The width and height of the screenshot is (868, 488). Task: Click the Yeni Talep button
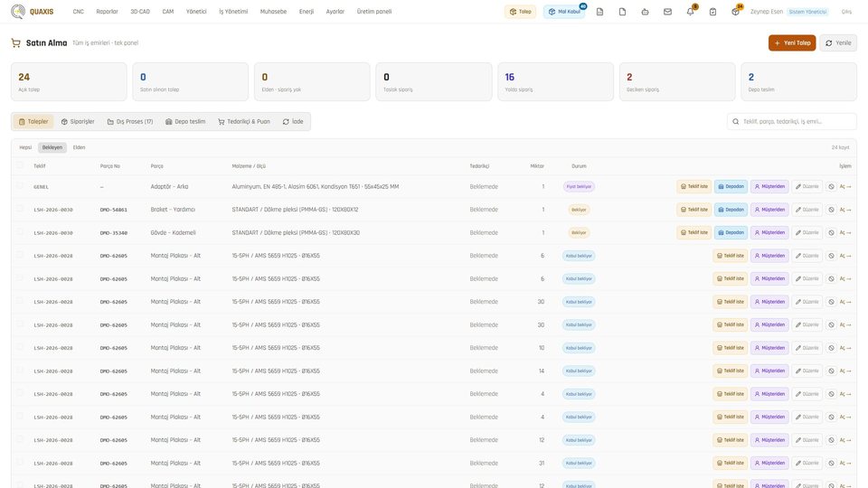click(792, 42)
